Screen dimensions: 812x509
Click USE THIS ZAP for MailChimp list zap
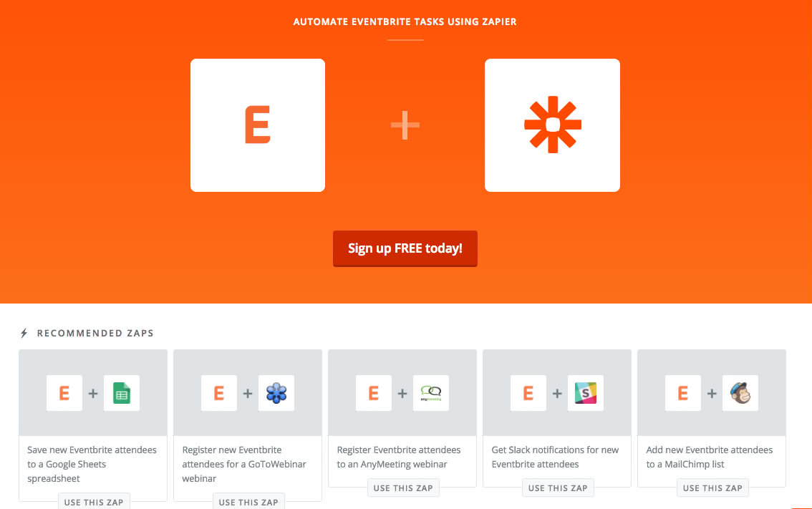point(712,488)
